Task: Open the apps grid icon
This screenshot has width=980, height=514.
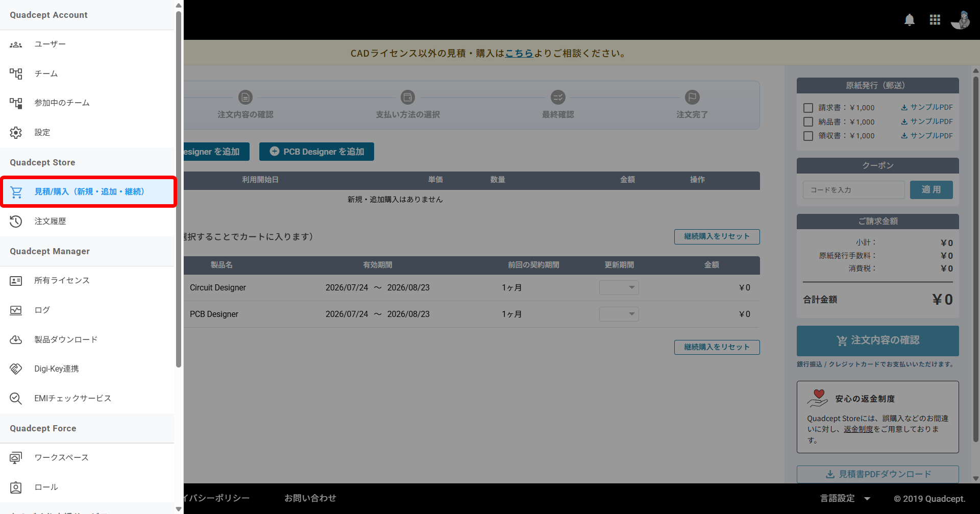Action: (935, 20)
